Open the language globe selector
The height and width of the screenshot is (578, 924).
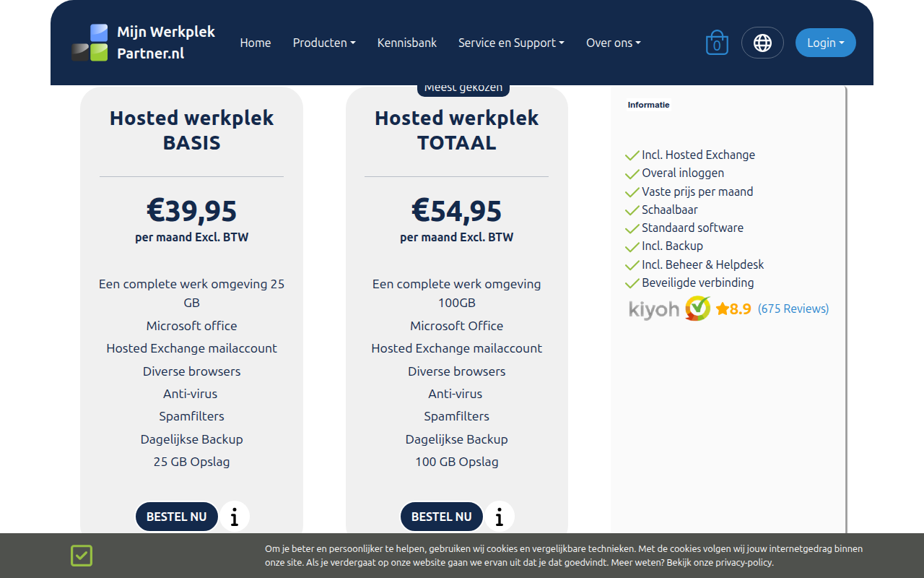click(762, 43)
